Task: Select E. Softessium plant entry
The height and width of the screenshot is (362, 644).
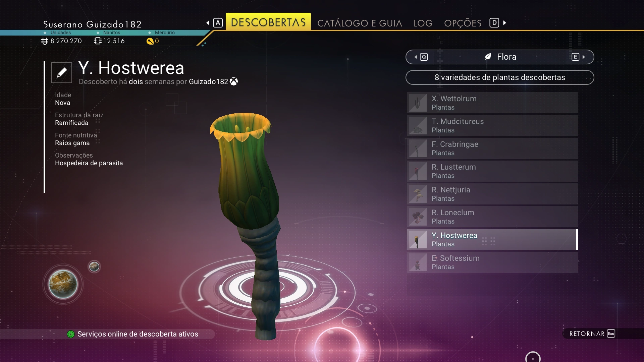Action: [x=492, y=262]
